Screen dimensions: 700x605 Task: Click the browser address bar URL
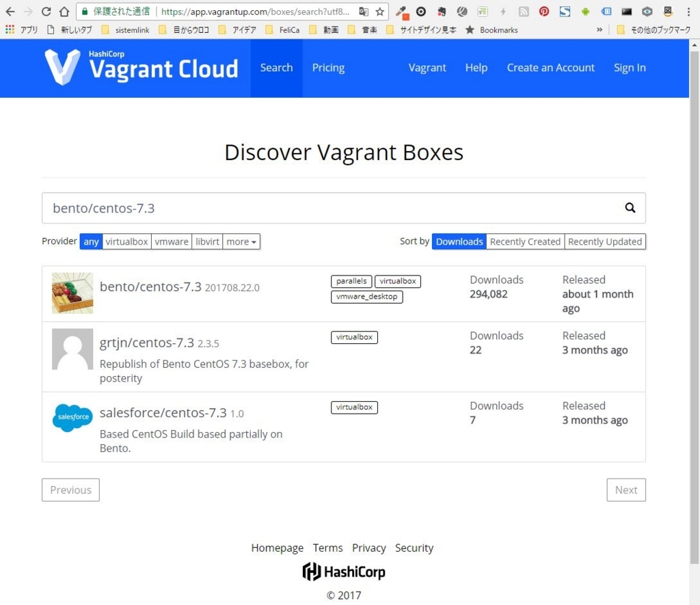click(256, 12)
